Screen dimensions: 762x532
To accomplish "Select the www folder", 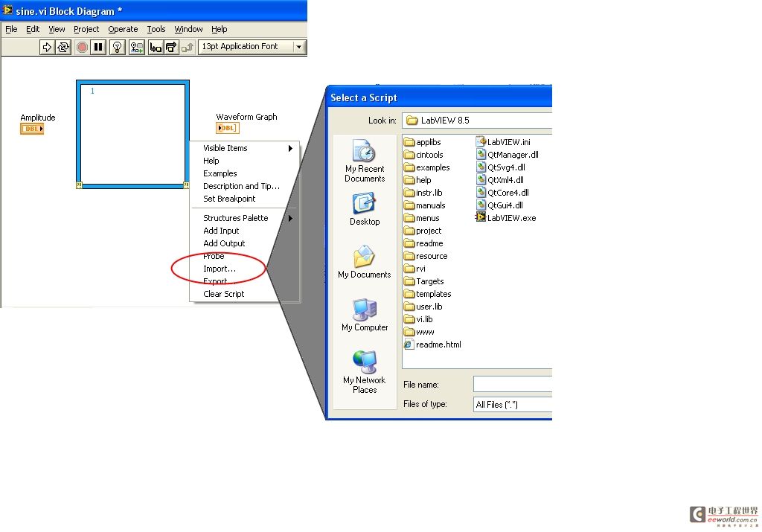I will coord(420,332).
